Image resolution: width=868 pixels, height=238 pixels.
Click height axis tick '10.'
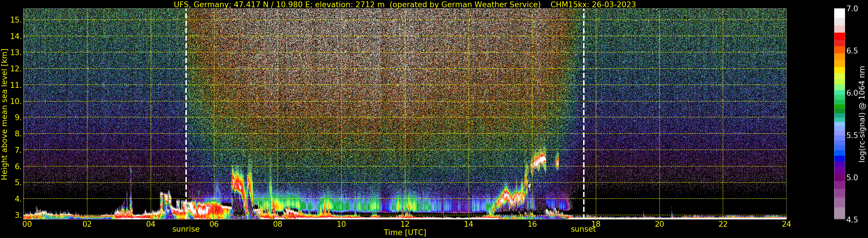click(16, 101)
